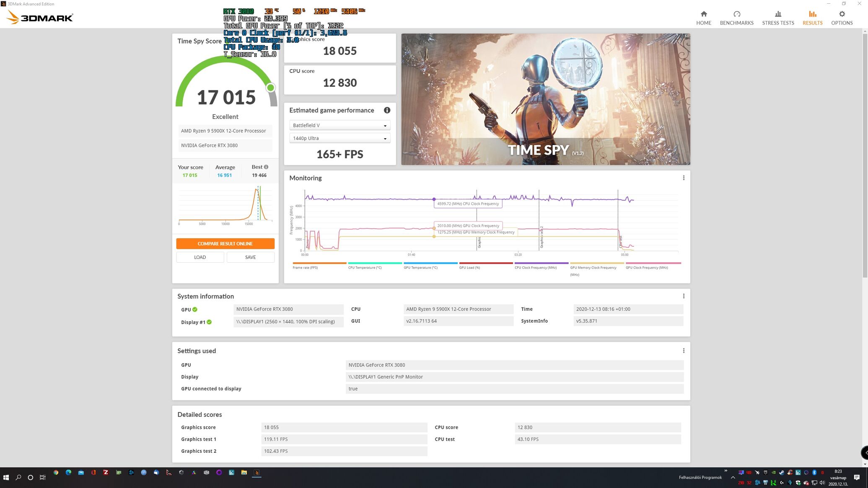Show hidden system tray icons chevron
868x488 pixels.
733,478
